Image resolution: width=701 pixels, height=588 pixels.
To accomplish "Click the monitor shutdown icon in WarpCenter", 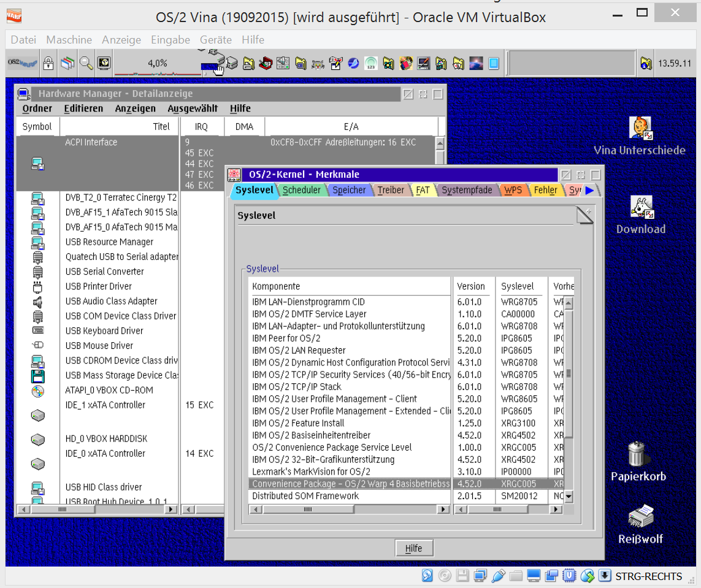I will click(x=104, y=63).
